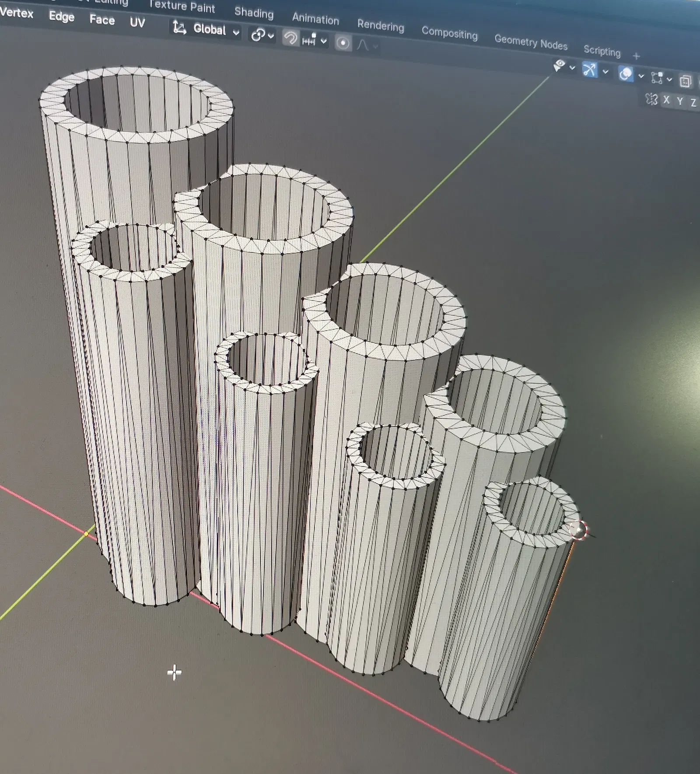The width and height of the screenshot is (700, 774).
Task: Switch to the Scripting workspace tab
Action: tap(602, 51)
